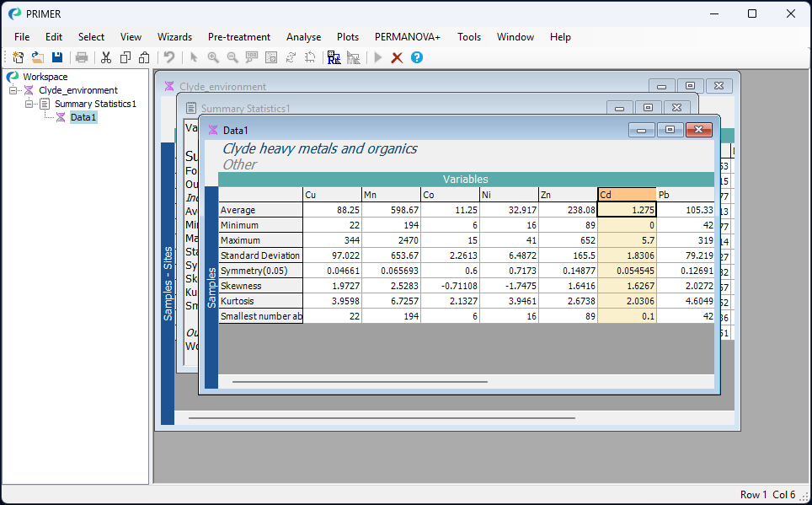This screenshot has width=812, height=505.
Task: Zoom in on the worksheet
Action: click(x=213, y=57)
